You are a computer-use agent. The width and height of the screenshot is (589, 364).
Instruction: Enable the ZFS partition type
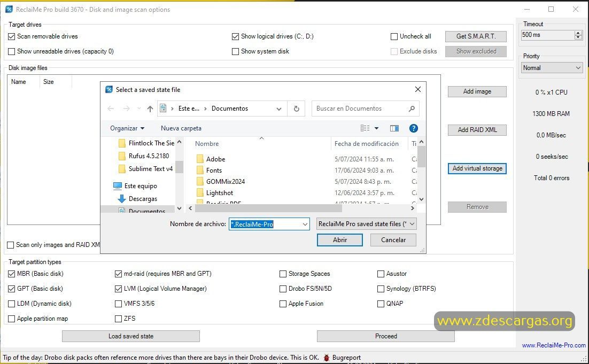(x=118, y=319)
